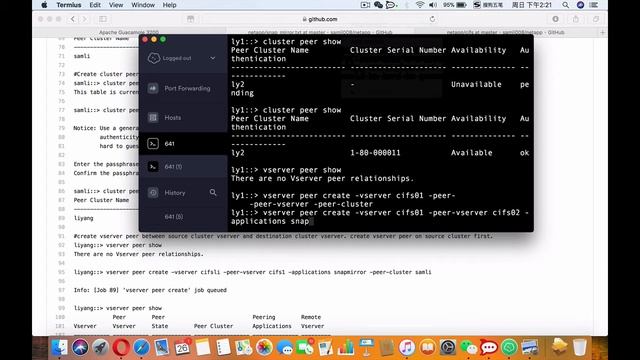Open the Help menu
The height and width of the screenshot is (360, 640).
[x=169, y=5]
